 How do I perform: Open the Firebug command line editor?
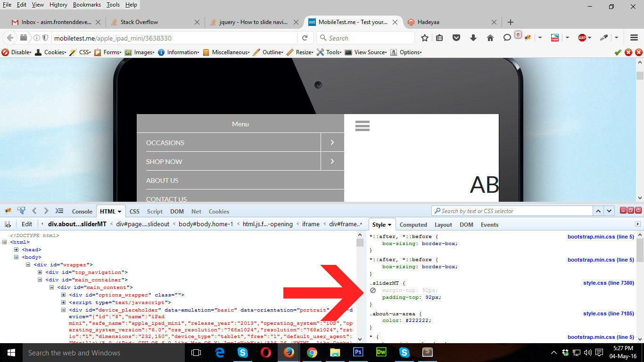[59, 211]
